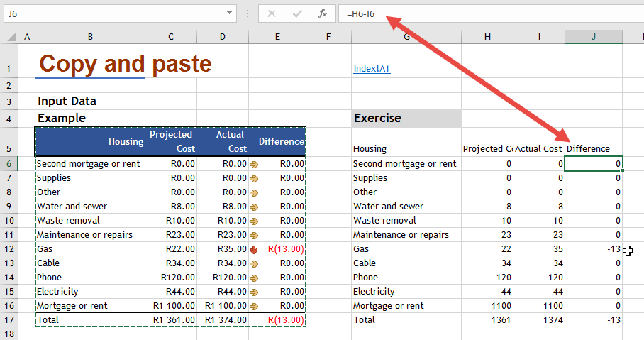Click the fill handle of cell J6
644x340 pixels.
622,170
